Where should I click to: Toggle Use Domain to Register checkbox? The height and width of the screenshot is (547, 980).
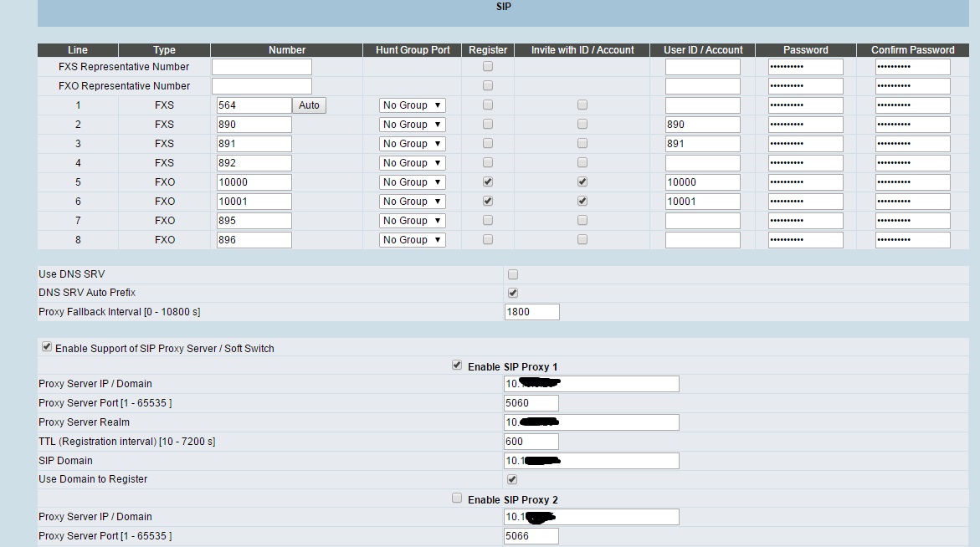(512, 479)
